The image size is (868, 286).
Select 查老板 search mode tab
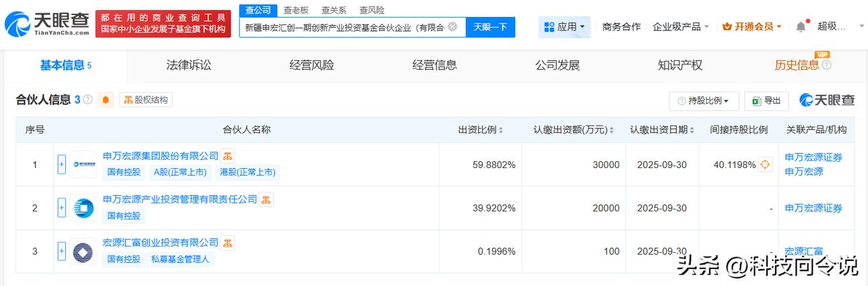click(296, 9)
